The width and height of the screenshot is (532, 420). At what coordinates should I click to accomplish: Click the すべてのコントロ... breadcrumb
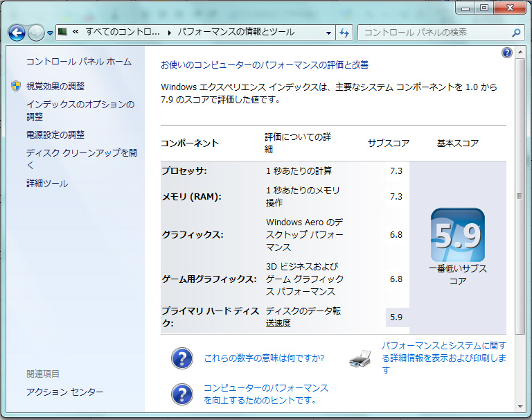[x=123, y=32]
